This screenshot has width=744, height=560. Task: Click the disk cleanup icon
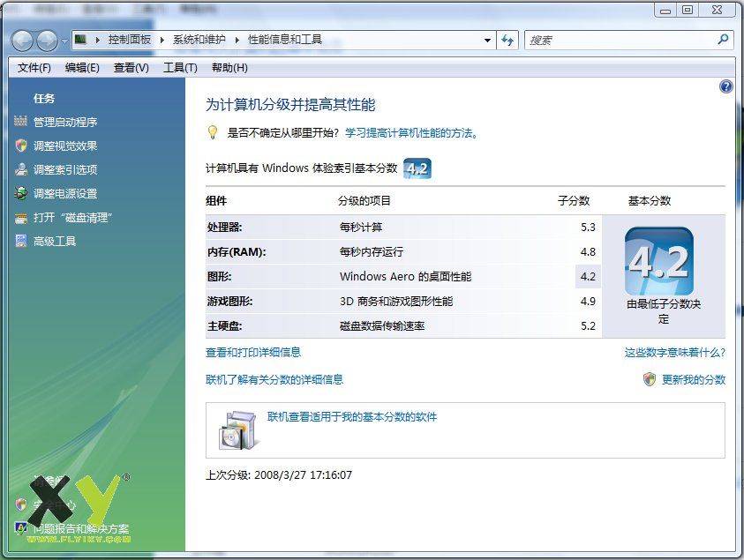tap(20, 218)
